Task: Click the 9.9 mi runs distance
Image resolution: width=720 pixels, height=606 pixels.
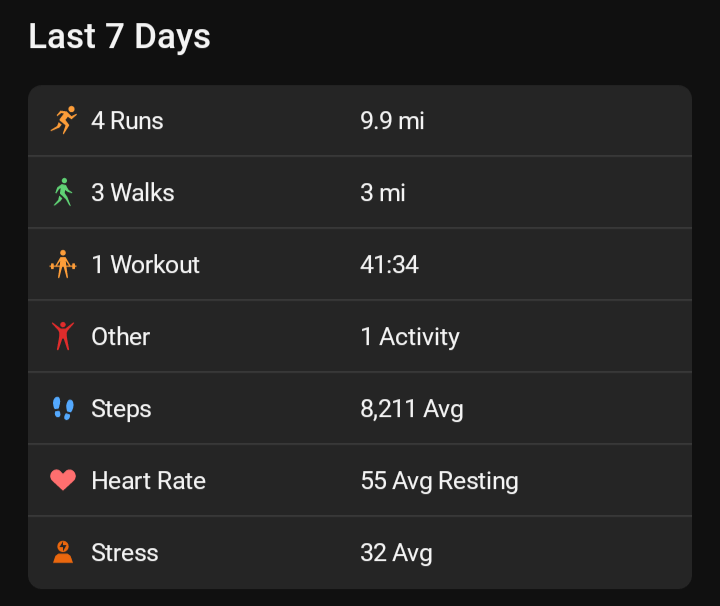Action: [x=392, y=121]
